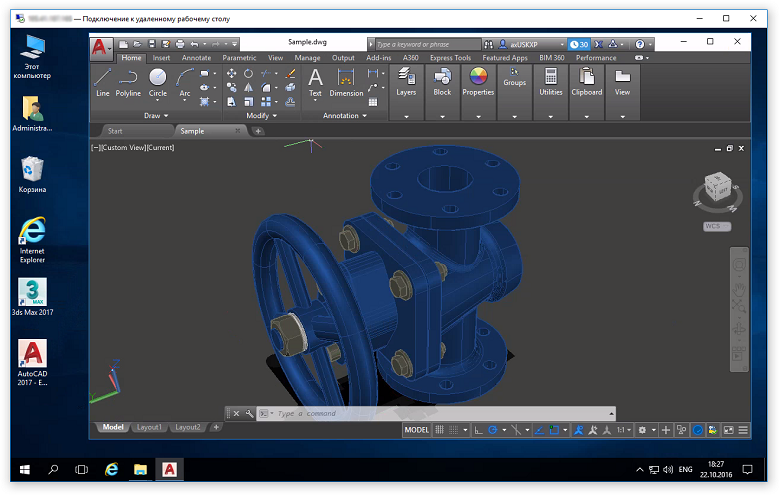Open the Text annotation tool
Image resolution: width=780 pixels, height=495 pixels.
pos(315,79)
